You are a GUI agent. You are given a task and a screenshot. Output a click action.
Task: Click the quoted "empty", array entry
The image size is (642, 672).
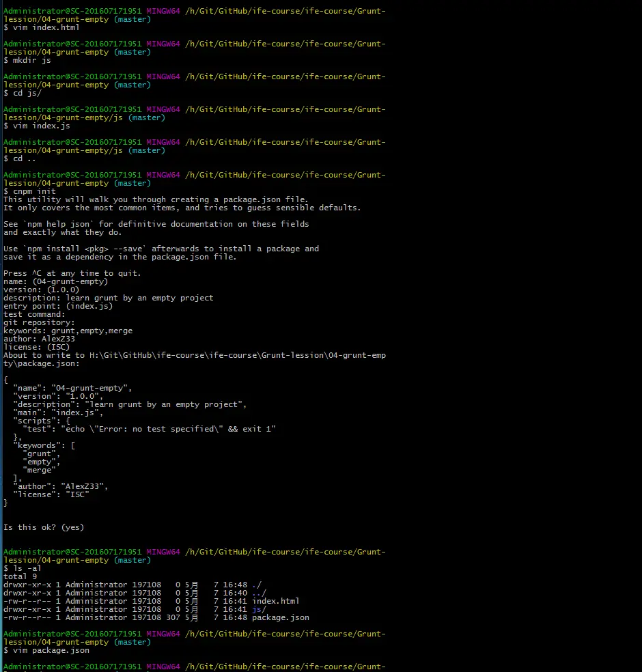click(42, 462)
